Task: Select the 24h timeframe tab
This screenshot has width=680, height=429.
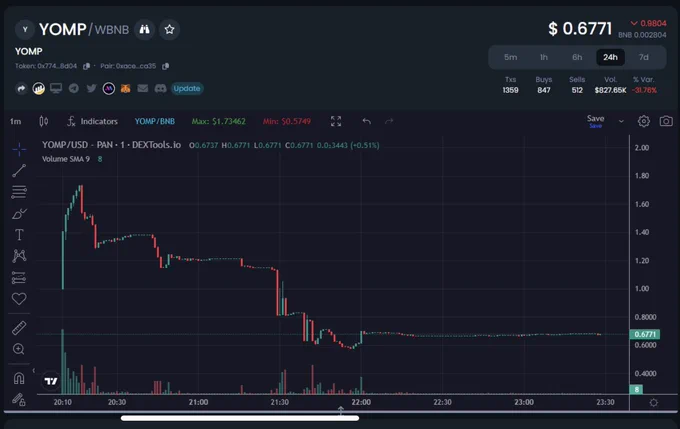Action: [x=610, y=57]
